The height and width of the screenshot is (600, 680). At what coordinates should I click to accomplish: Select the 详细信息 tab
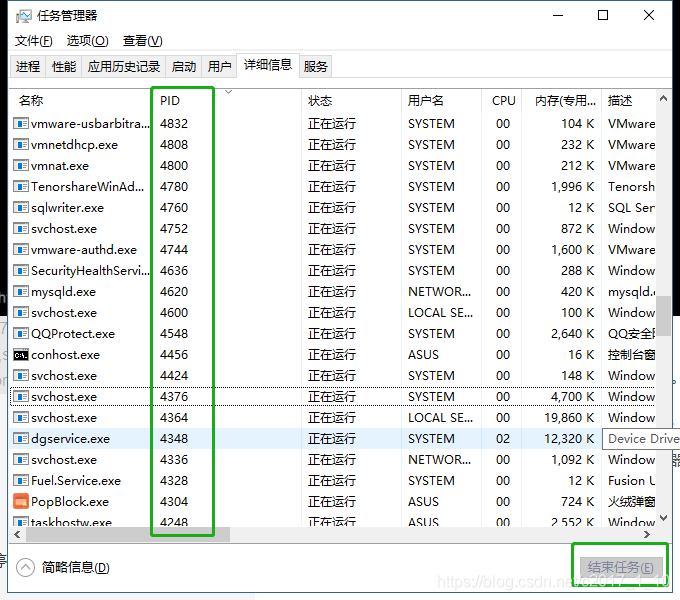268,65
